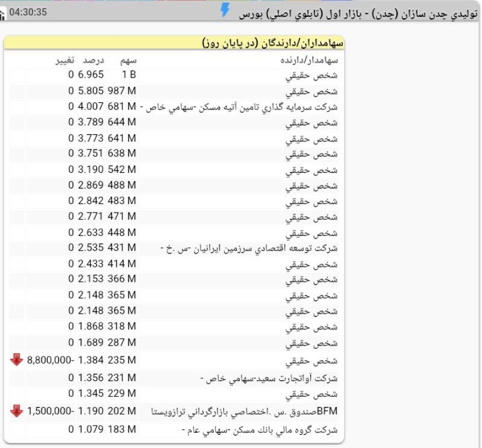Screen dimensions: 482x448
Task: Click red down arrow beside -8,800,000 change
Action: point(16,360)
